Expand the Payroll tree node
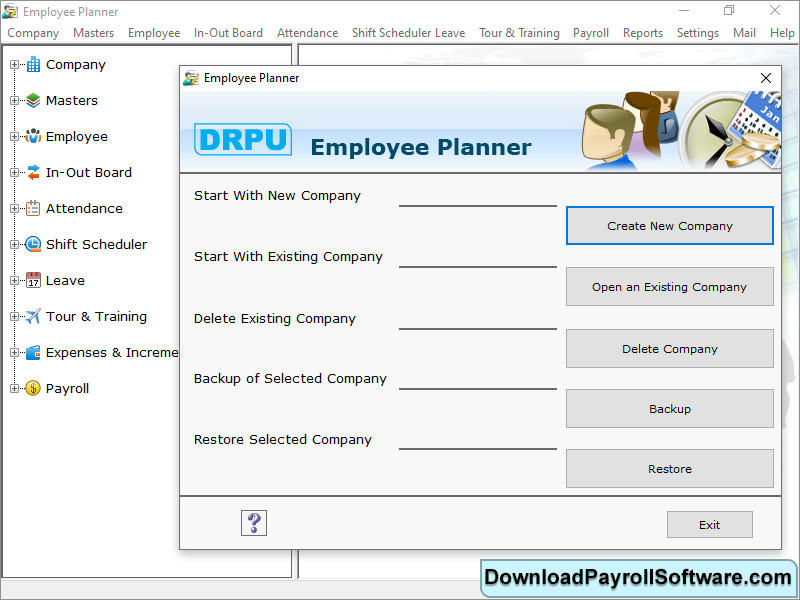Screen dimensions: 800x600 (14, 388)
